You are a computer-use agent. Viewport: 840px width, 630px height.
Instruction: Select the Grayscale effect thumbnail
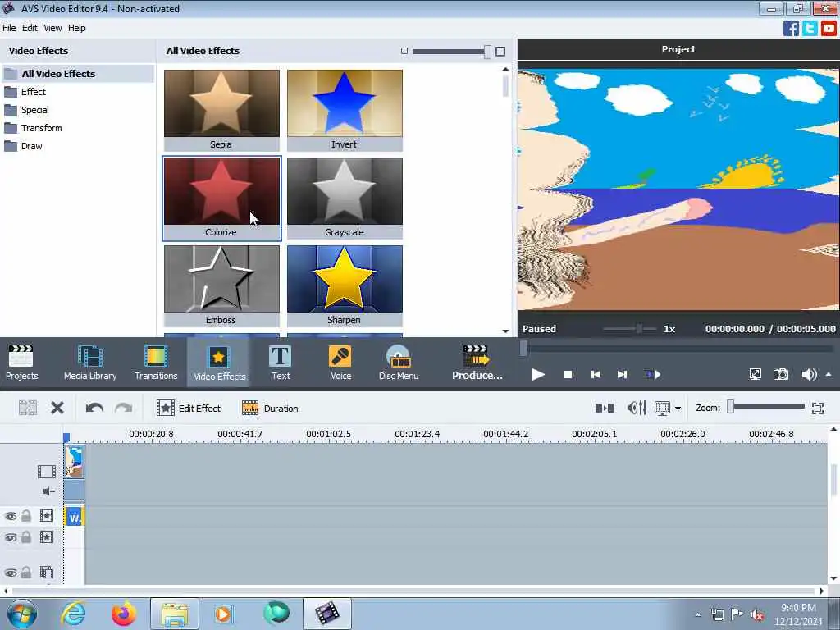click(345, 198)
